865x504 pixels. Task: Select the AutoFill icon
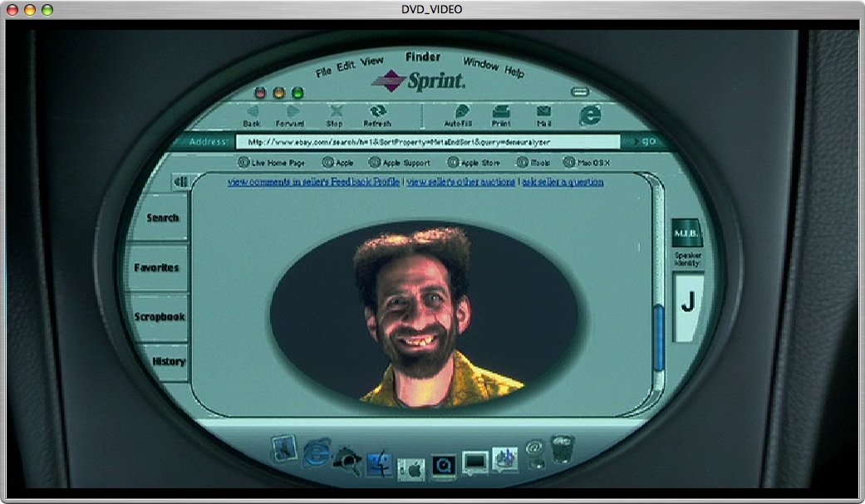point(461,110)
